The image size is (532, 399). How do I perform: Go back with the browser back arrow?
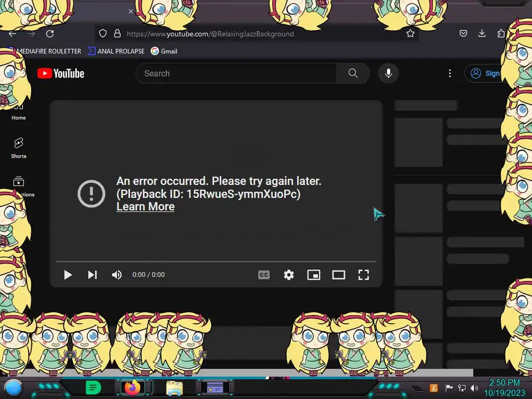pyautogui.click(x=12, y=34)
